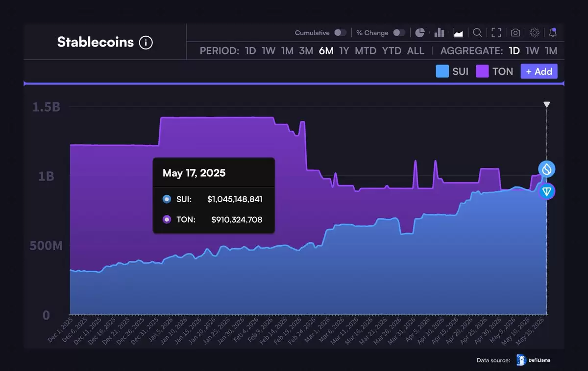Click the bell notification icon
The width and height of the screenshot is (588, 371).
[553, 33]
